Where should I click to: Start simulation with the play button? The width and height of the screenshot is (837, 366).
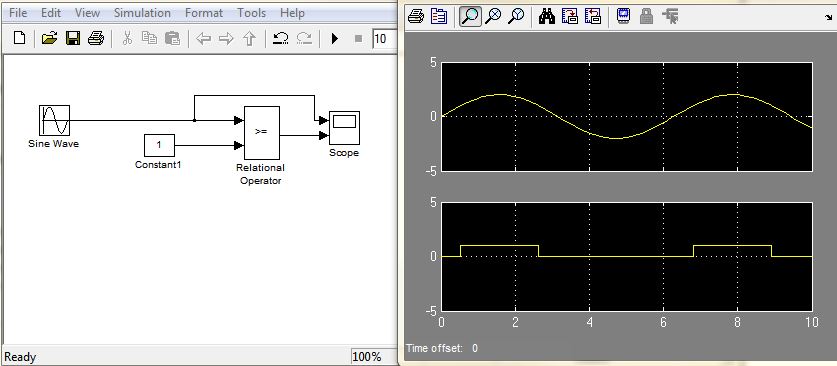click(x=335, y=38)
